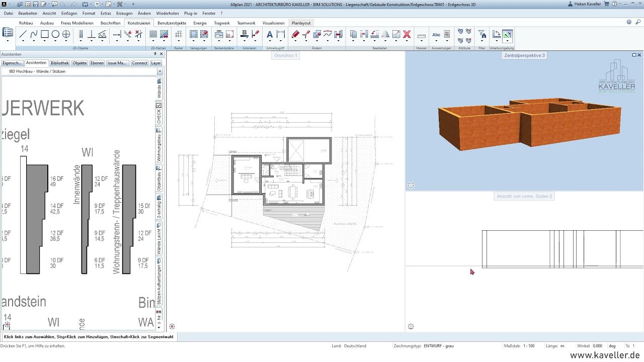Pin the Assistenten palette
Image resolution: width=644 pixels, height=362 pixels.
[155, 54]
